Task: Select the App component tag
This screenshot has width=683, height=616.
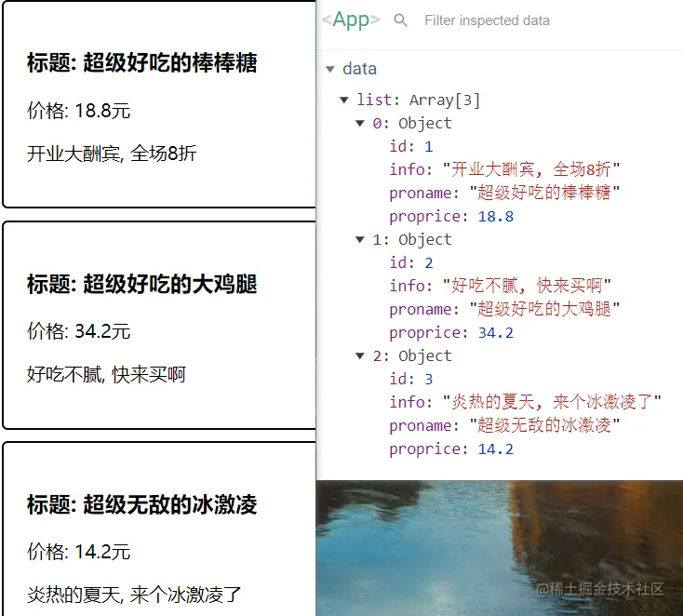Action: click(351, 20)
